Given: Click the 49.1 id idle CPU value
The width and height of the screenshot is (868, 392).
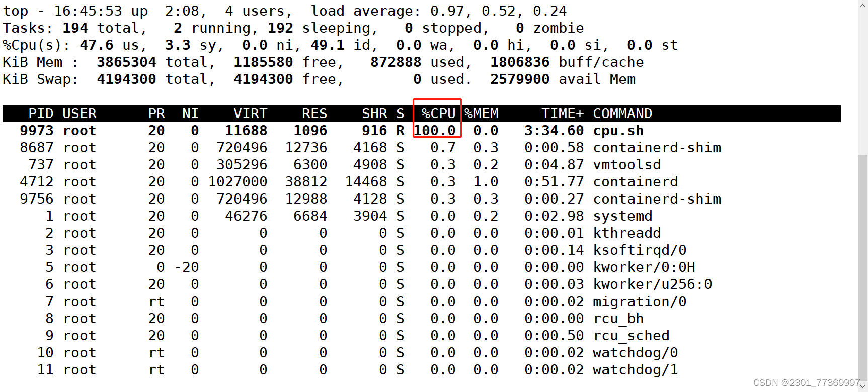Looking at the screenshot, I should pyautogui.click(x=328, y=45).
